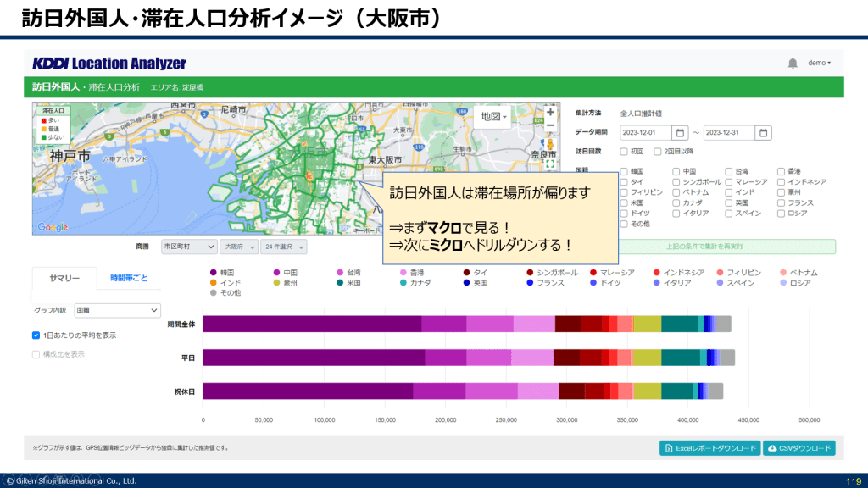Open the 地図 map type dropdown
868x488 pixels.
(493, 117)
